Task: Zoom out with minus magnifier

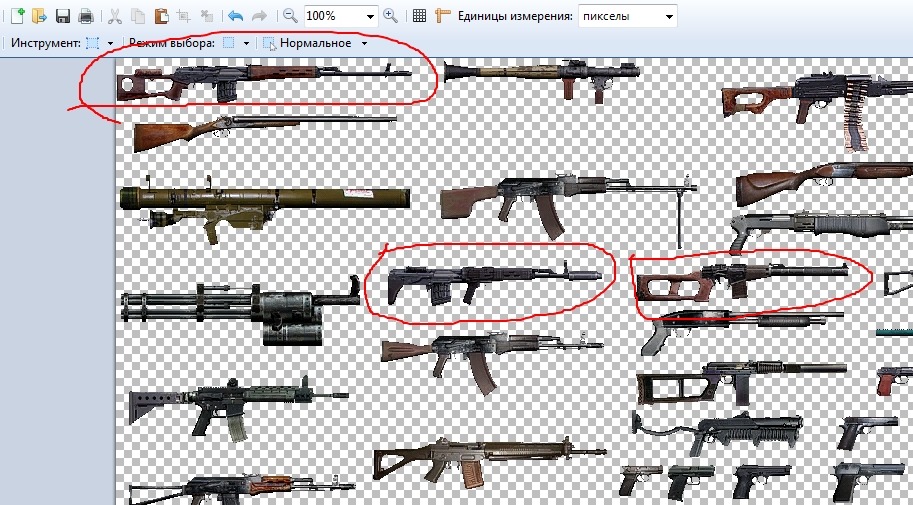Action: click(x=290, y=16)
